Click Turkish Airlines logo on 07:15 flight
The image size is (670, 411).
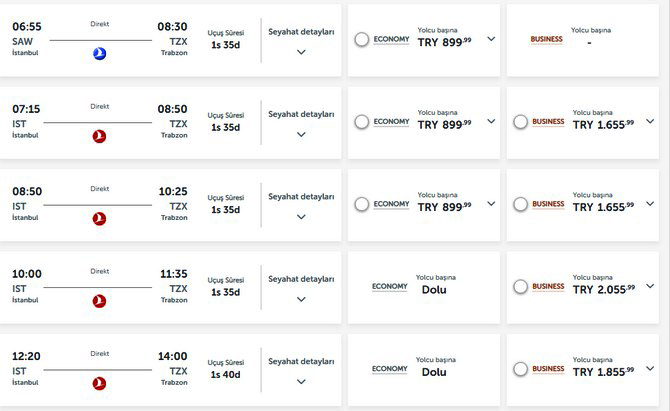coord(99,135)
